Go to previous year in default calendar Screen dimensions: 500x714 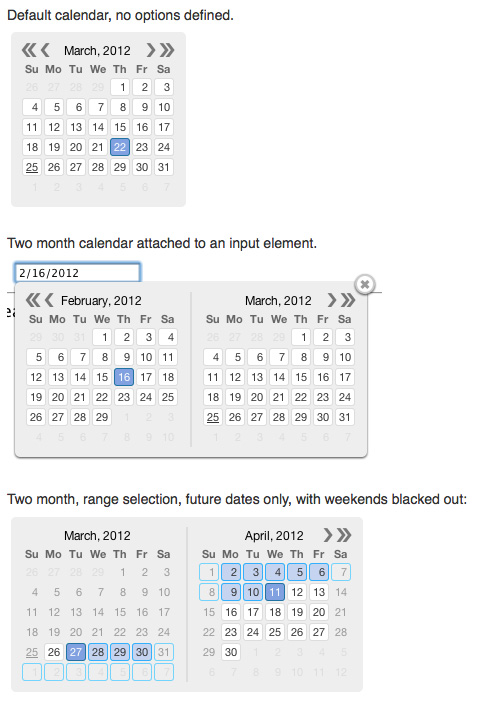click(x=28, y=50)
